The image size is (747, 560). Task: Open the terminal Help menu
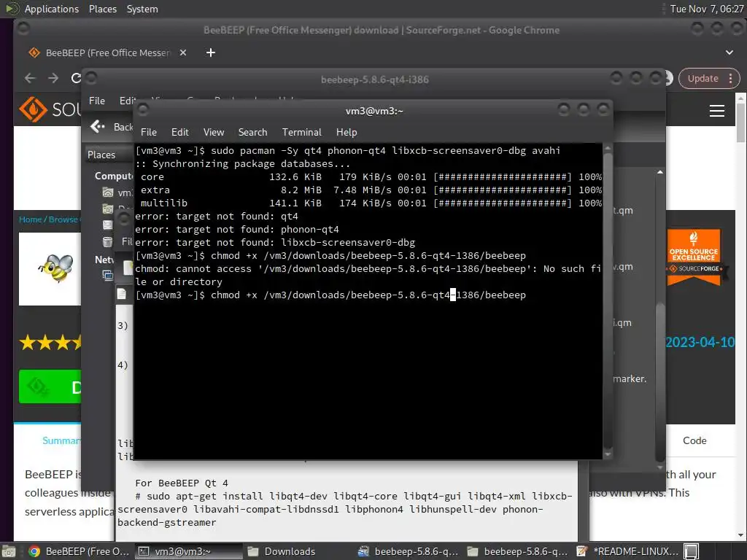(347, 133)
